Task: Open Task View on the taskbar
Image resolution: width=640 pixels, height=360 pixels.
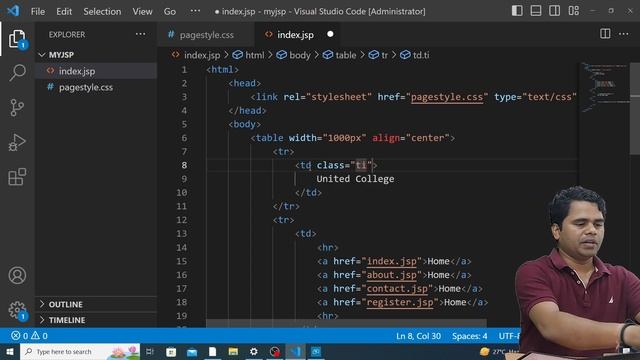Action: click(150, 351)
